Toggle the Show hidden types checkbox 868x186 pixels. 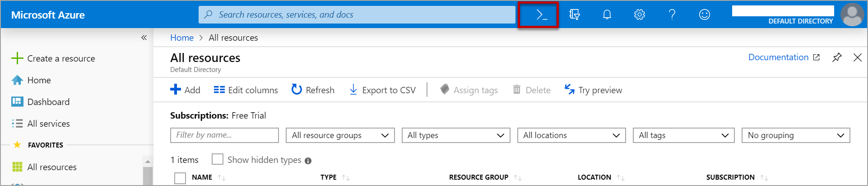pyautogui.click(x=218, y=159)
